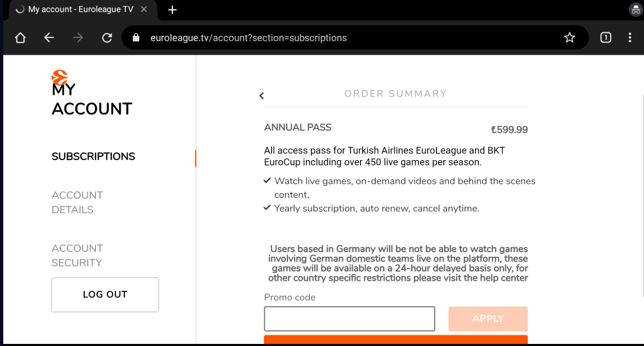Click the Log Out button
644x346 pixels.
(x=105, y=295)
